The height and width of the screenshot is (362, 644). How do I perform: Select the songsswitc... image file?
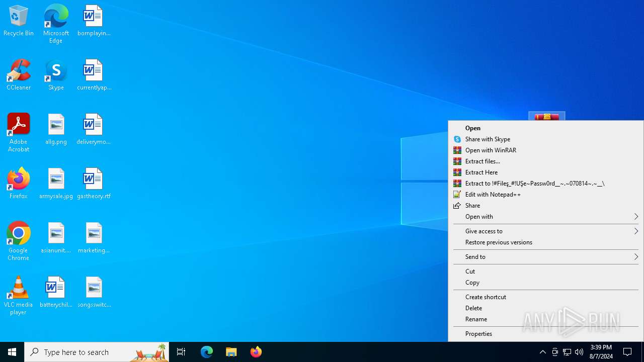pos(94,292)
